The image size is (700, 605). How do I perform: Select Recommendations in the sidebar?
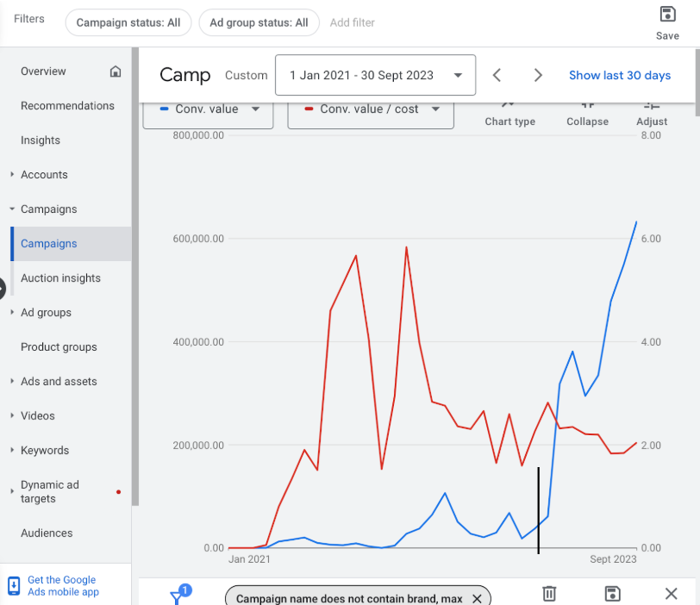coord(67,106)
